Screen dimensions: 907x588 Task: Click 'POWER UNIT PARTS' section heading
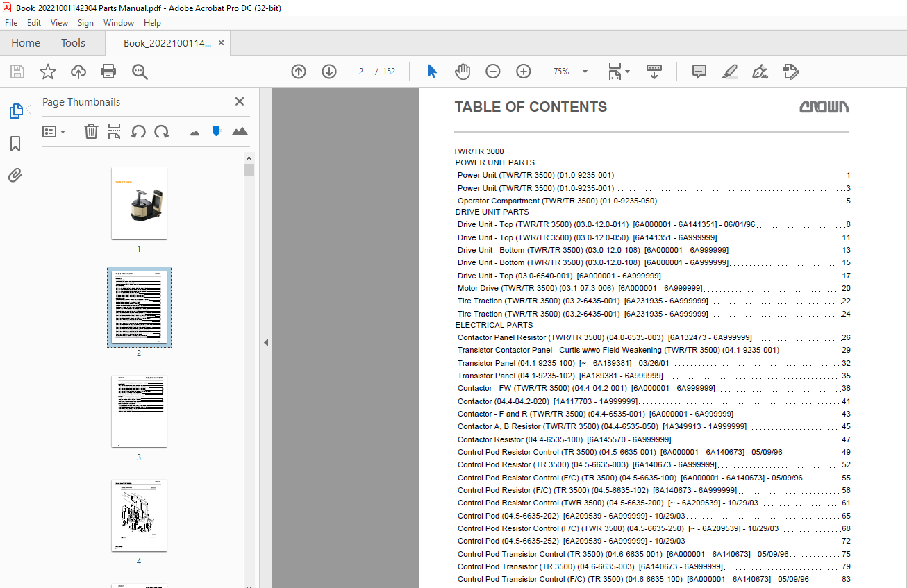click(494, 162)
